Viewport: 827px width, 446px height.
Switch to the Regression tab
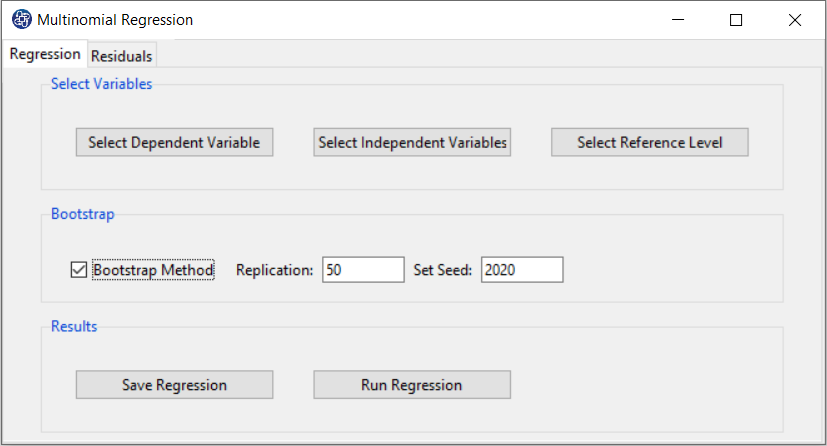(45, 55)
